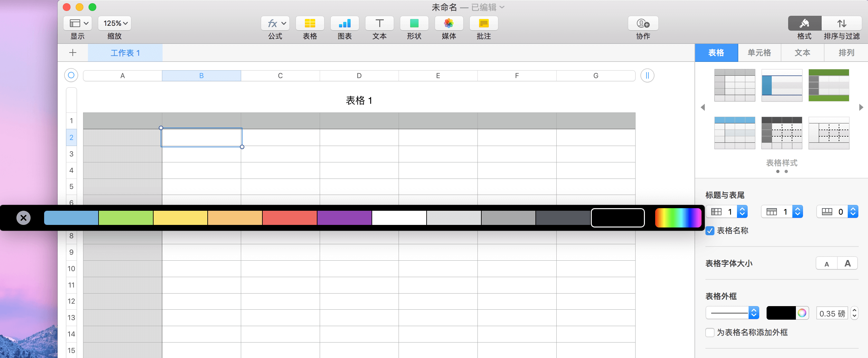
Task: Toggle the 表格名称 checkbox
Action: point(710,231)
